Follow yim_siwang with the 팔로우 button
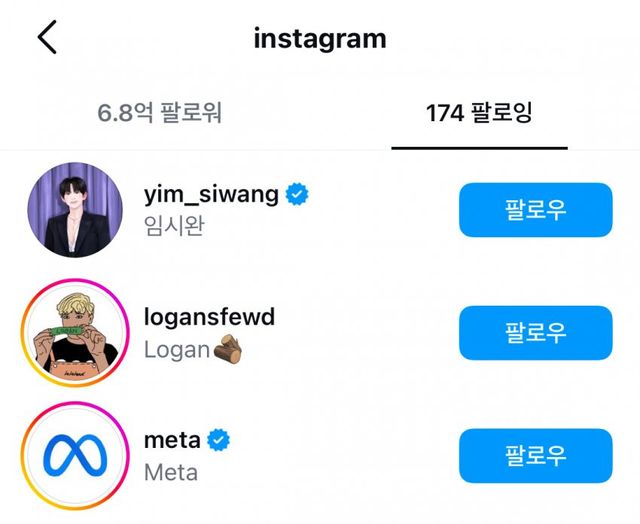This screenshot has width=640, height=524. point(535,211)
